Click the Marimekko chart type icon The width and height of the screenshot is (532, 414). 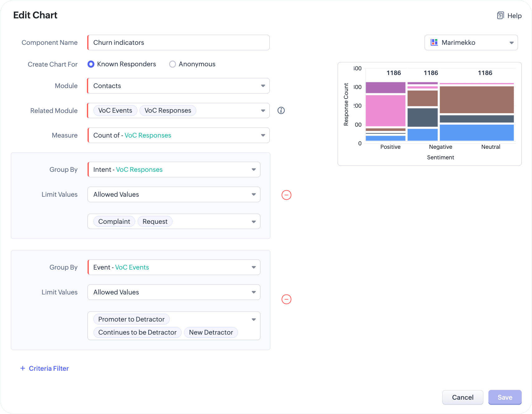pyautogui.click(x=434, y=42)
